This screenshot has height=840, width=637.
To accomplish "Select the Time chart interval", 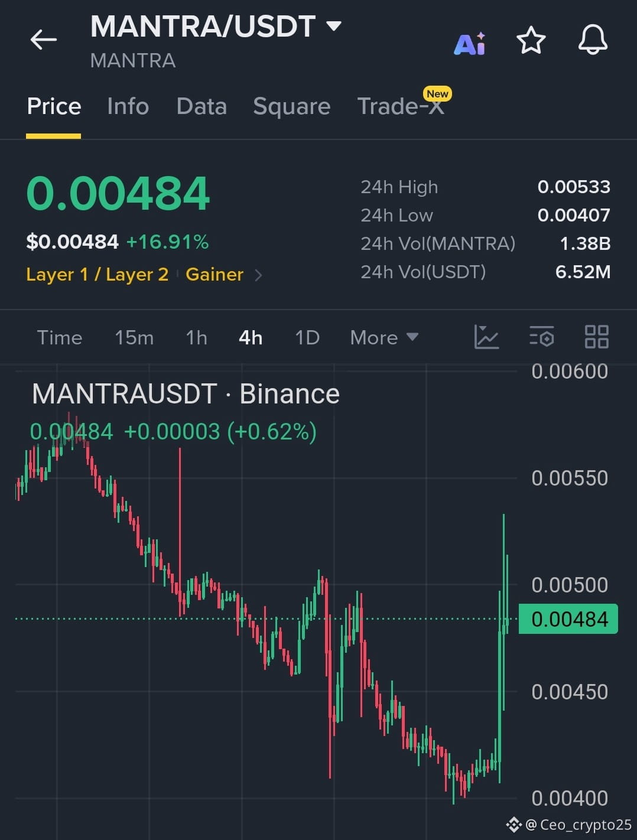I will [60, 337].
